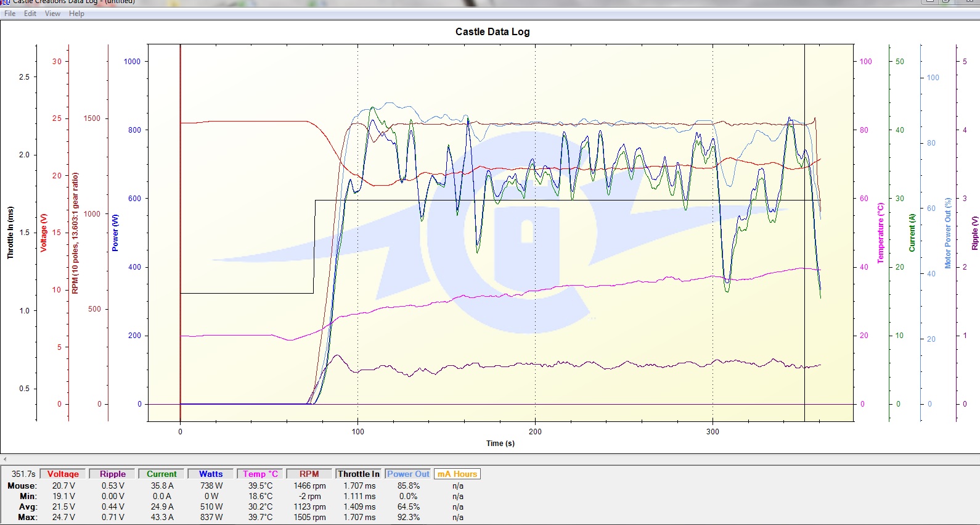This screenshot has width=980, height=525.
Task: Click the Mouse row label
Action: tap(22, 486)
